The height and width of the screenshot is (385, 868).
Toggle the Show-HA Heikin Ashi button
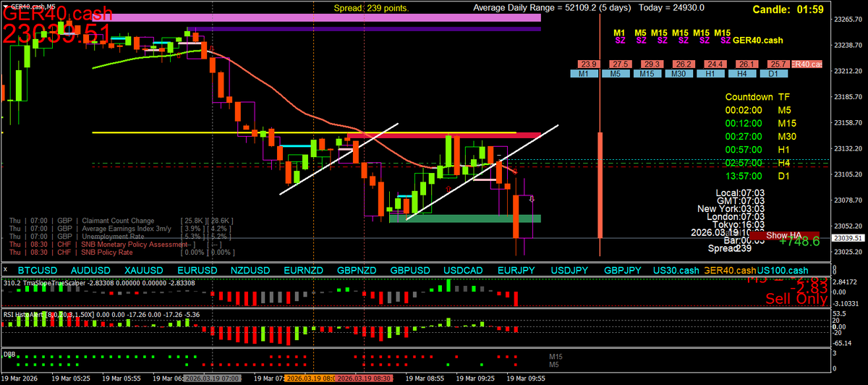pyautogui.click(x=785, y=236)
